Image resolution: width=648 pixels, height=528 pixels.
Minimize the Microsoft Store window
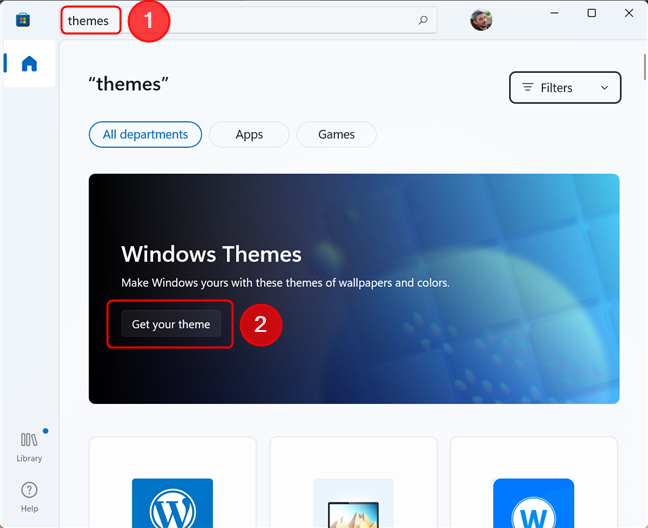(x=555, y=13)
